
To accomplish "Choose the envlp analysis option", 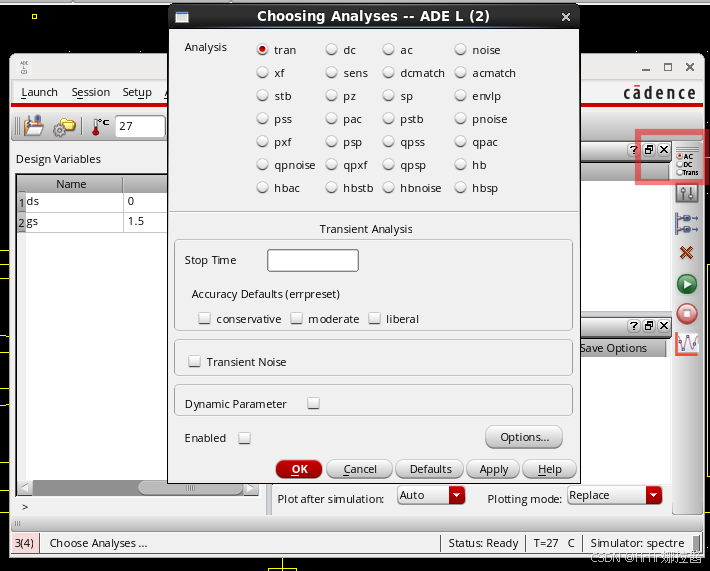I will pyautogui.click(x=461, y=96).
